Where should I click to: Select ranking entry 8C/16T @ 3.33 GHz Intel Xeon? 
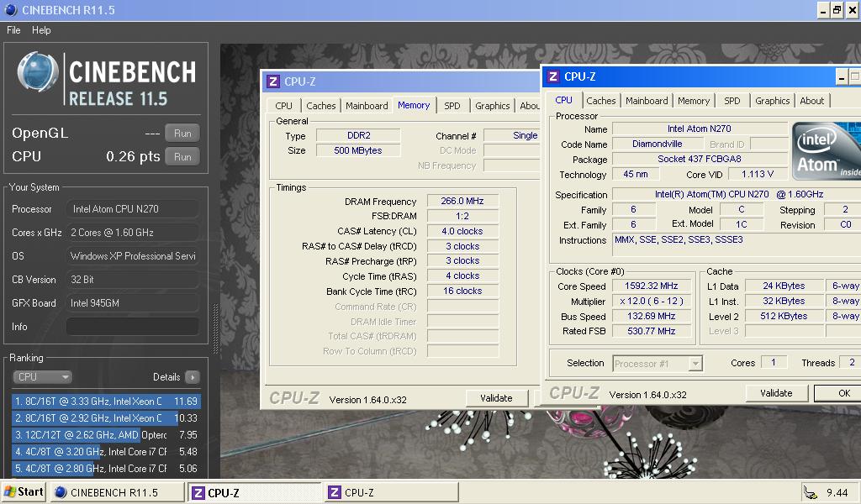click(x=106, y=402)
